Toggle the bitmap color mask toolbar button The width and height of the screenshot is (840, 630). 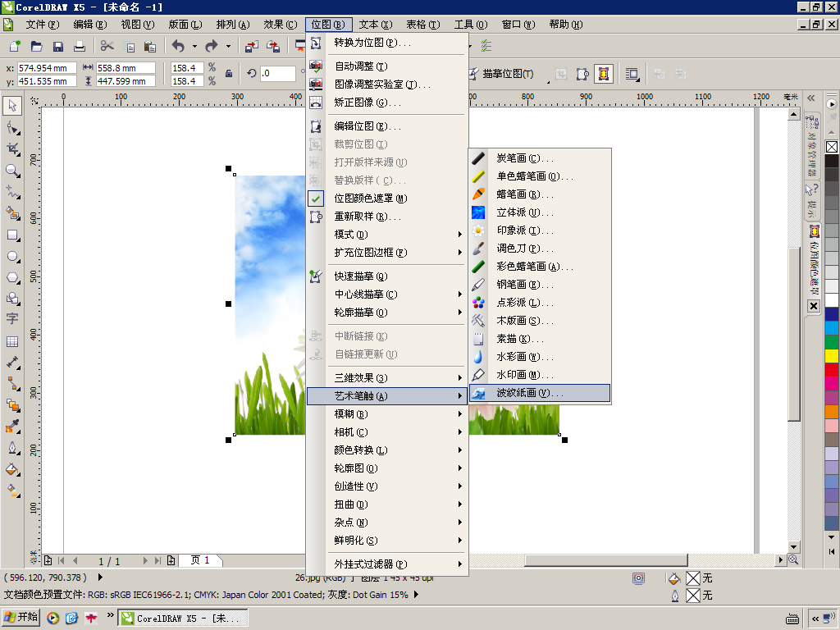point(604,74)
